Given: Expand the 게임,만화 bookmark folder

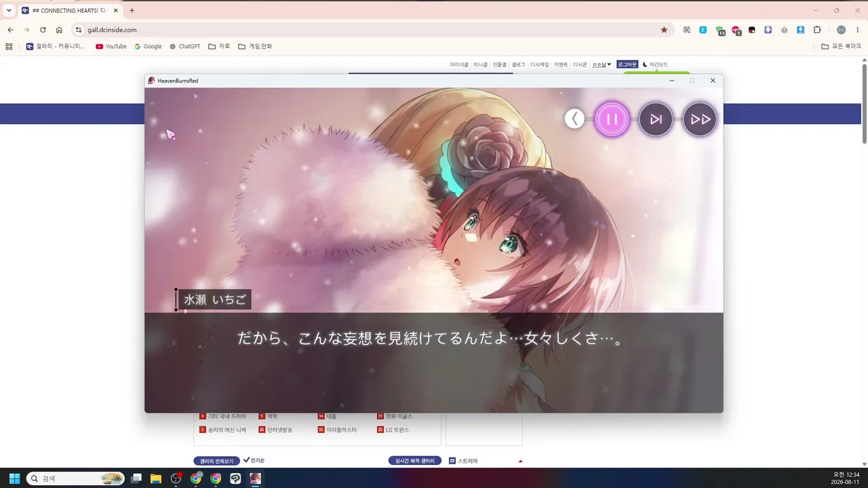Looking at the screenshot, I should [x=255, y=47].
